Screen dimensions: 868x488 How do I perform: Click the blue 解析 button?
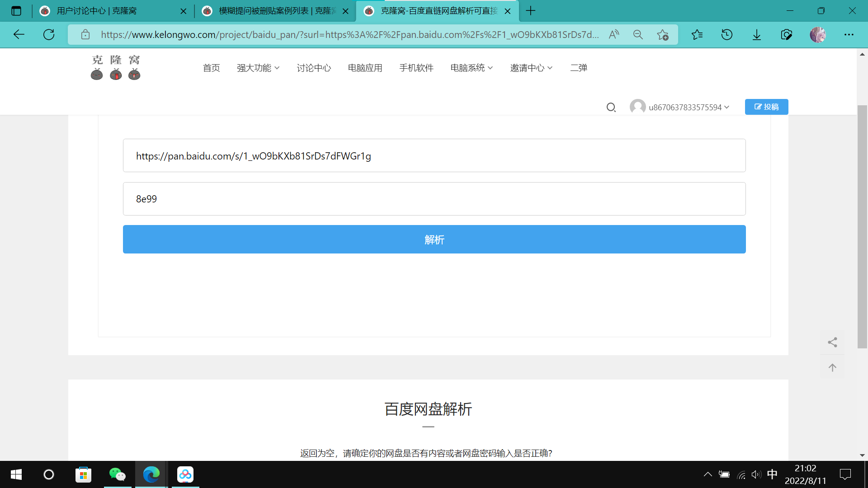pyautogui.click(x=434, y=239)
